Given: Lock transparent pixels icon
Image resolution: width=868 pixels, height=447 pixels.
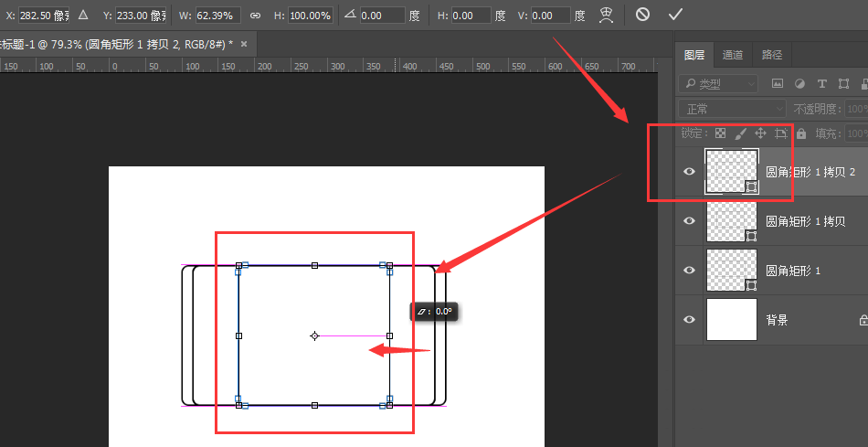Looking at the screenshot, I should coord(720,133).
